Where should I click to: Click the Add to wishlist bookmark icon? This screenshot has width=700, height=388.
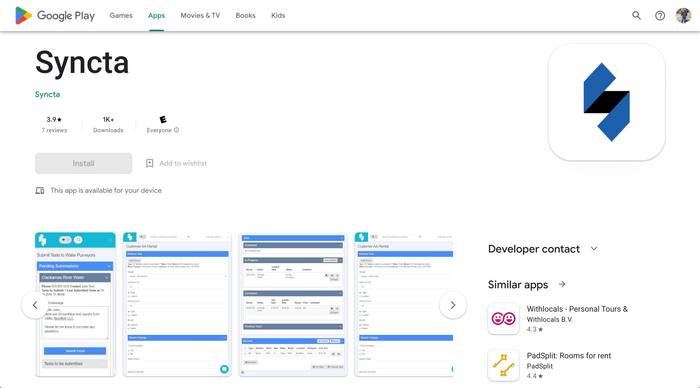(x=150, y=163)
